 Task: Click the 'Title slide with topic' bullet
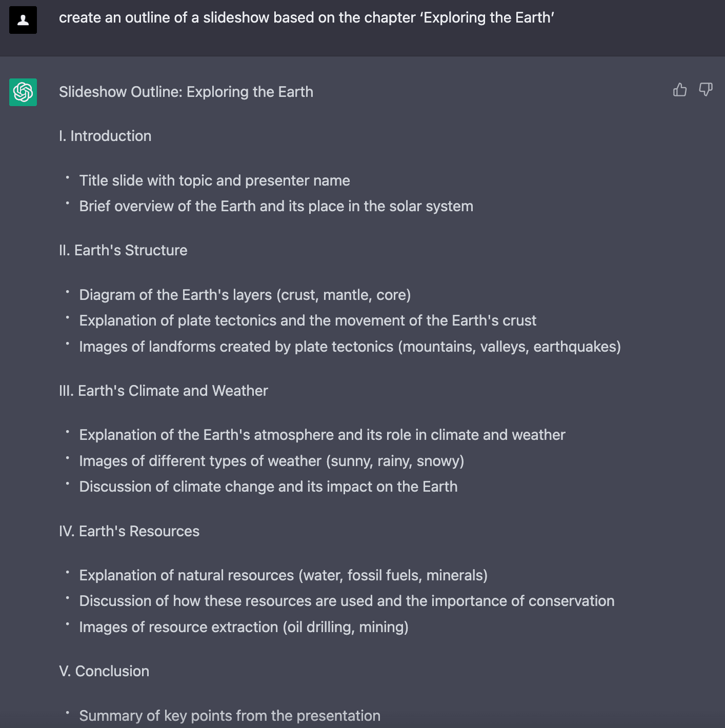(214, 180)
